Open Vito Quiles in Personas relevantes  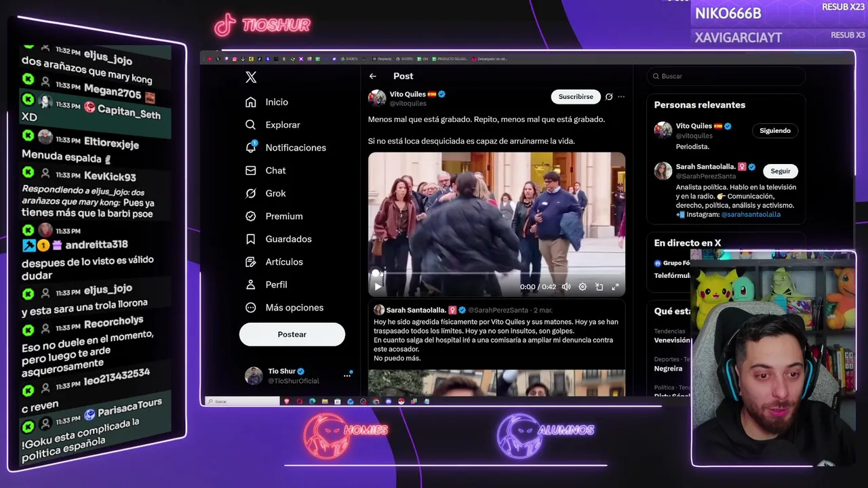click(694, 126)
